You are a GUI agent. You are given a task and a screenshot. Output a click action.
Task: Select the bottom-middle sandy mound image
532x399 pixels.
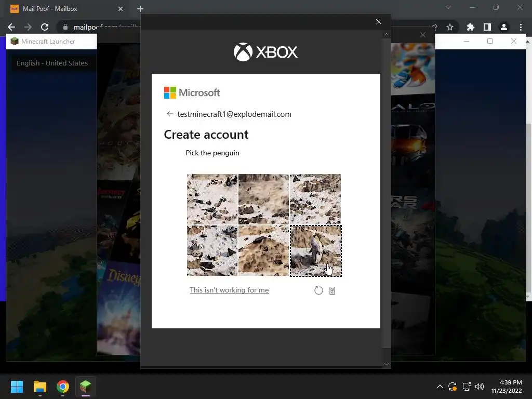[x=263, y=251]
